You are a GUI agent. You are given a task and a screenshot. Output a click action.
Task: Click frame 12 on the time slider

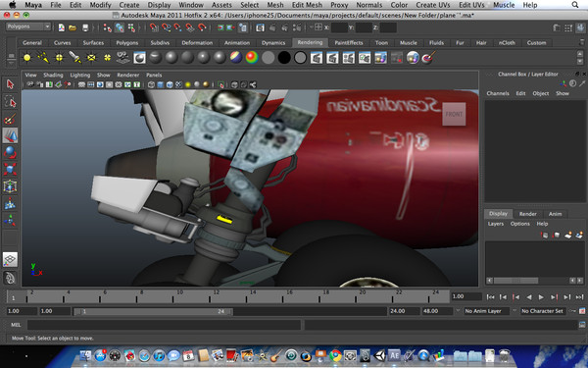(x=211, y=297)
